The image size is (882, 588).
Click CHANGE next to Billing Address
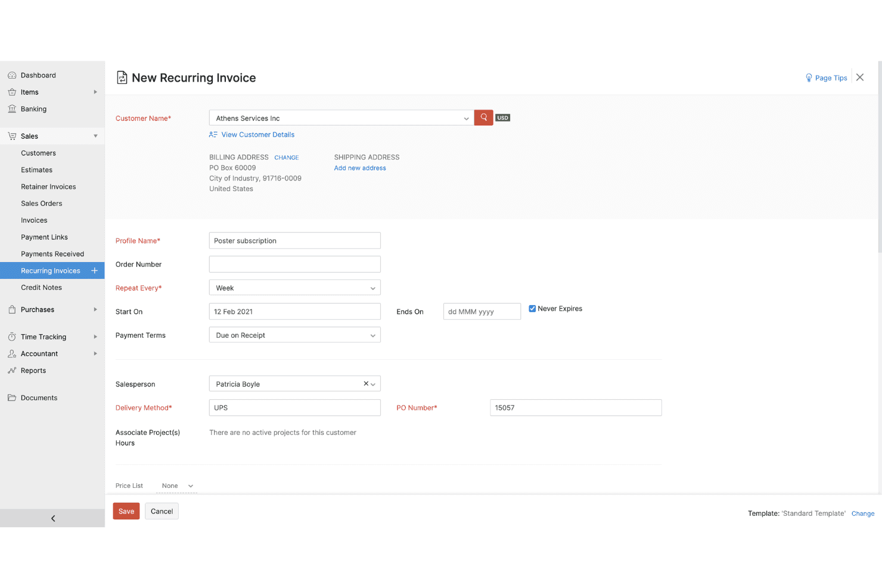(287, 158)
